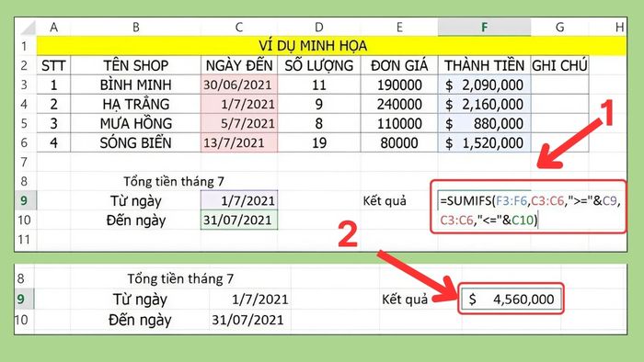
Task: Select column E header
Action: (399, 27)
